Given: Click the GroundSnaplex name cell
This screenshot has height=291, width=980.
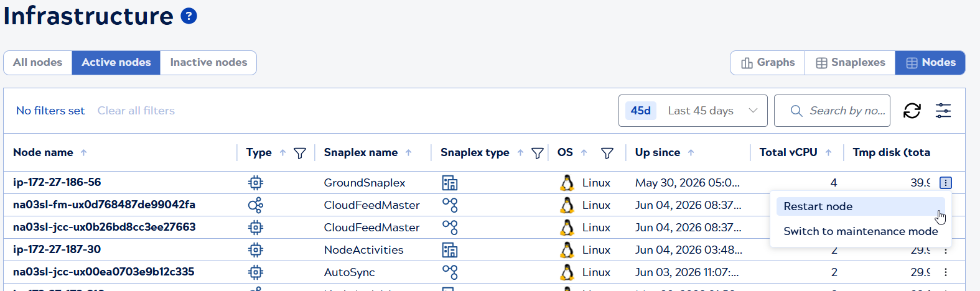Looking at the screenshot, I should pos(365,183).
